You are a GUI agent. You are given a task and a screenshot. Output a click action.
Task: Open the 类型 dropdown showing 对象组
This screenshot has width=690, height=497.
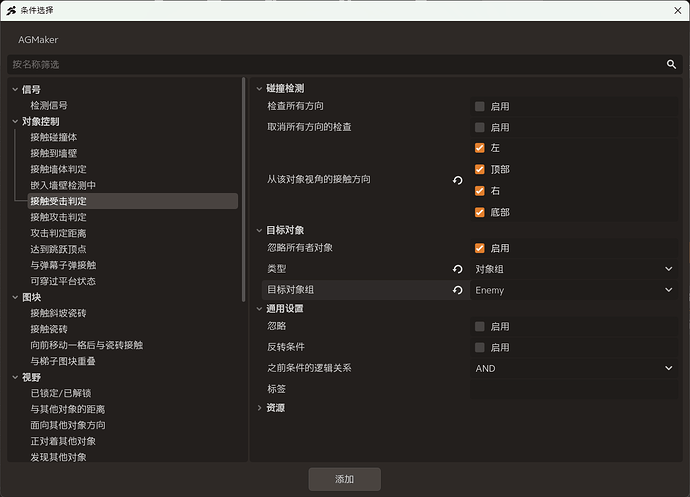pos(574,269)
